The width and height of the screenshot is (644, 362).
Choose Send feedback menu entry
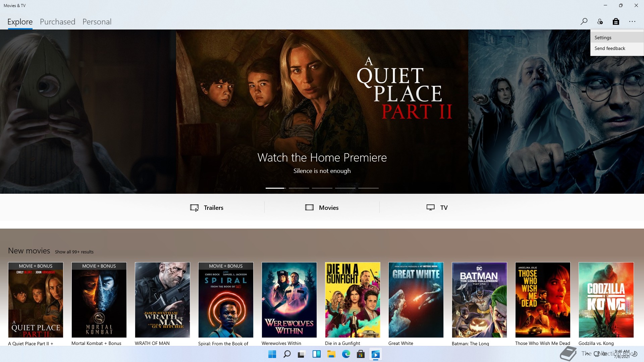click(x=617, y=48)
